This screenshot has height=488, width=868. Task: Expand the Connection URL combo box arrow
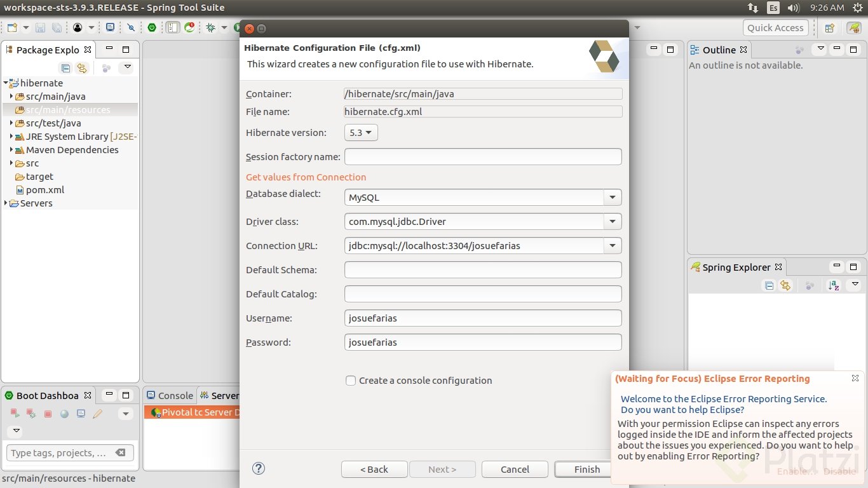tap(612, 246)
